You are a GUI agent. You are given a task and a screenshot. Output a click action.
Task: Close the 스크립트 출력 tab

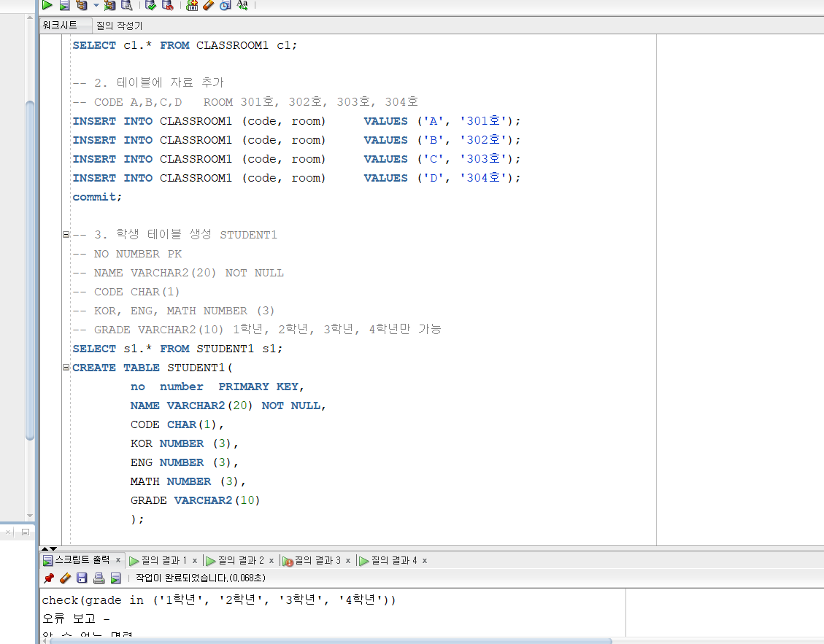click(x=118, y=560)
